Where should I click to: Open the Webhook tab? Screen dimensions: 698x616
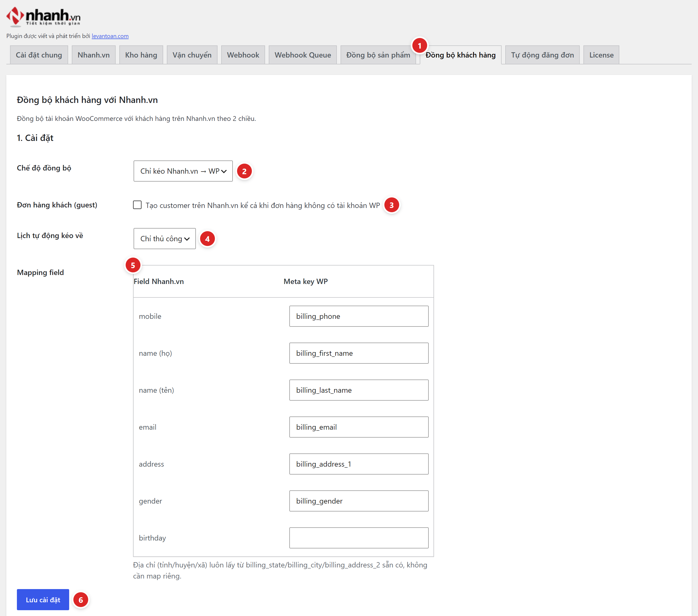tap(243, 55)
